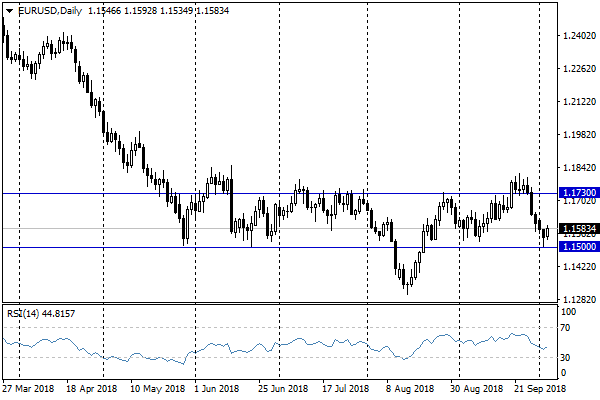Click the 21 Sep 2018 date label
The width and height of the screenshot is (600, 400).
(x=541, y=387)
